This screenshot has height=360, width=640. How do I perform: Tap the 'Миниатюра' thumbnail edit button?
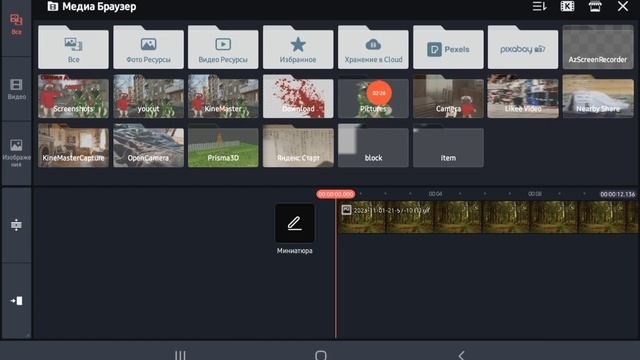point(295,224)
